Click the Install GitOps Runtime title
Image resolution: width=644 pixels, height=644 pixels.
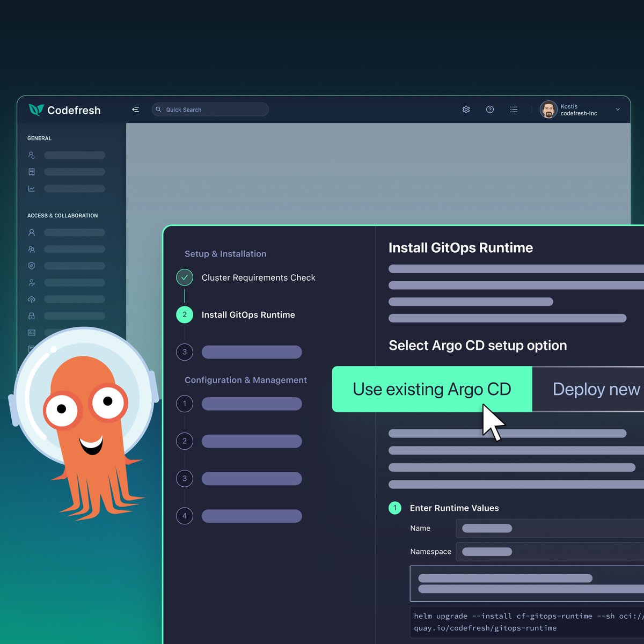[x=461, y=247]
